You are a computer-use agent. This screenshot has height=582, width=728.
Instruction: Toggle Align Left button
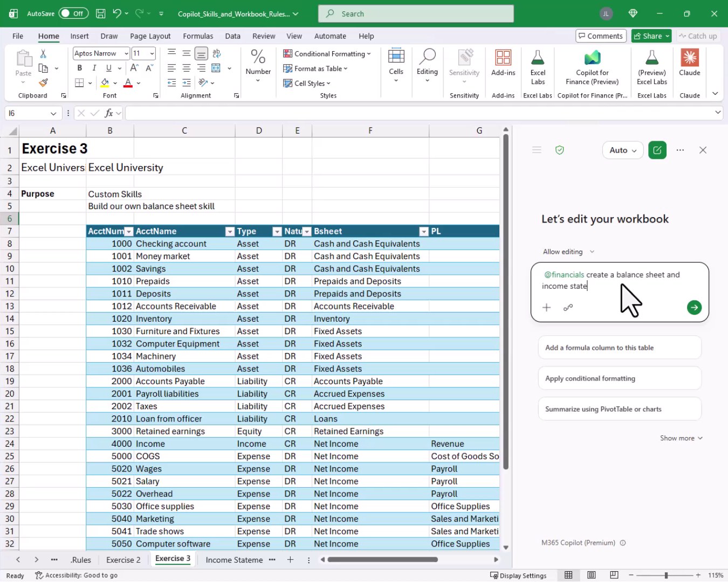[x=171, y=68]
